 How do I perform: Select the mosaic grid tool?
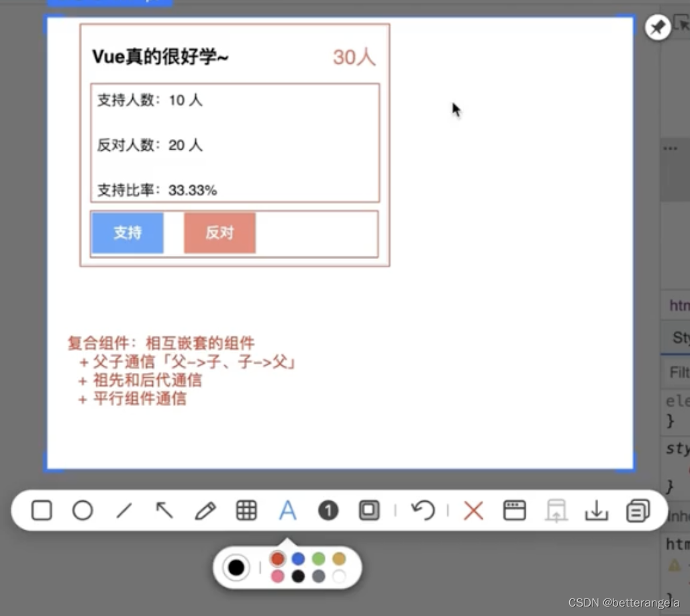coord(246,511)
